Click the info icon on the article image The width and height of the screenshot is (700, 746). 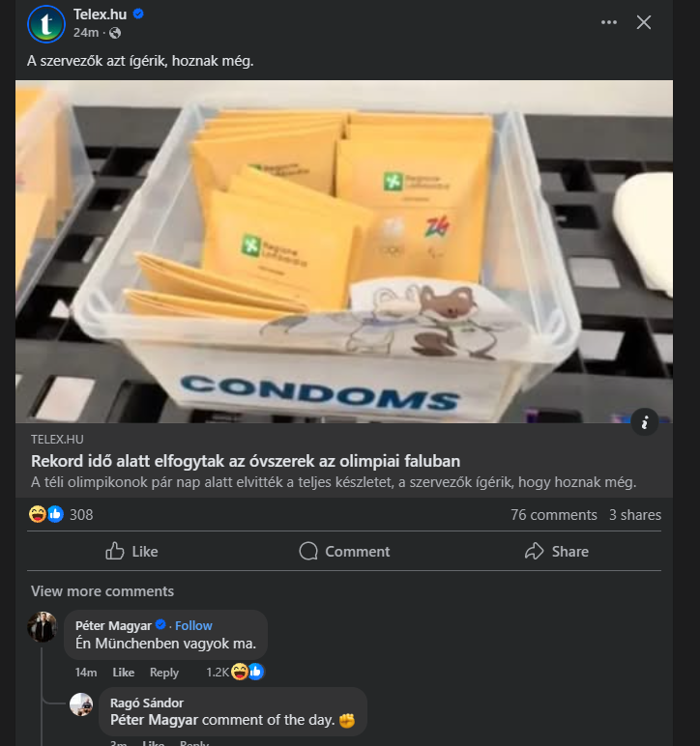pos(645,420)
